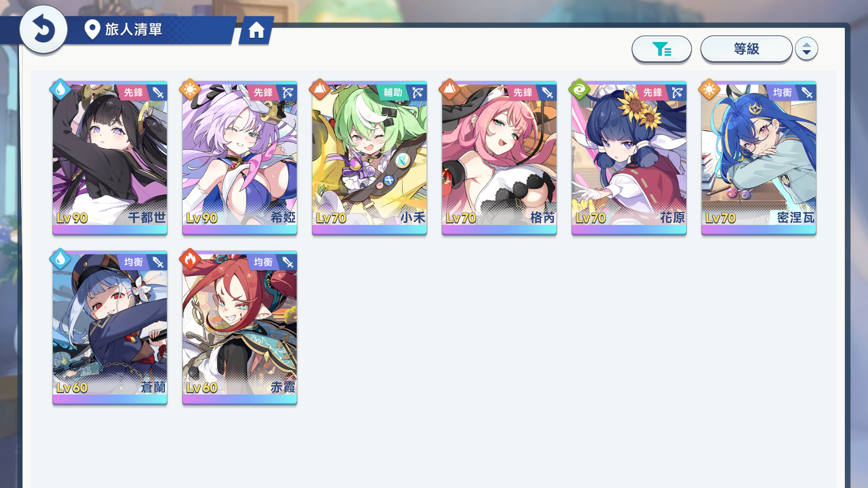The width and height of the screenshot is (868, 488).
Task: Open the 小禾 traveler card
Action: pos(369,158)
